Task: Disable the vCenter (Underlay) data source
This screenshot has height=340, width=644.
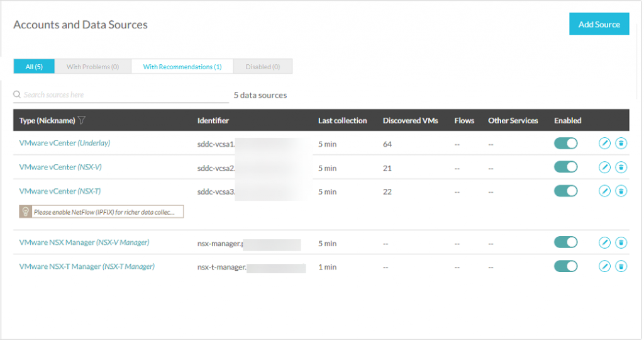Action: pyautogui.click(x=565, y=143)
